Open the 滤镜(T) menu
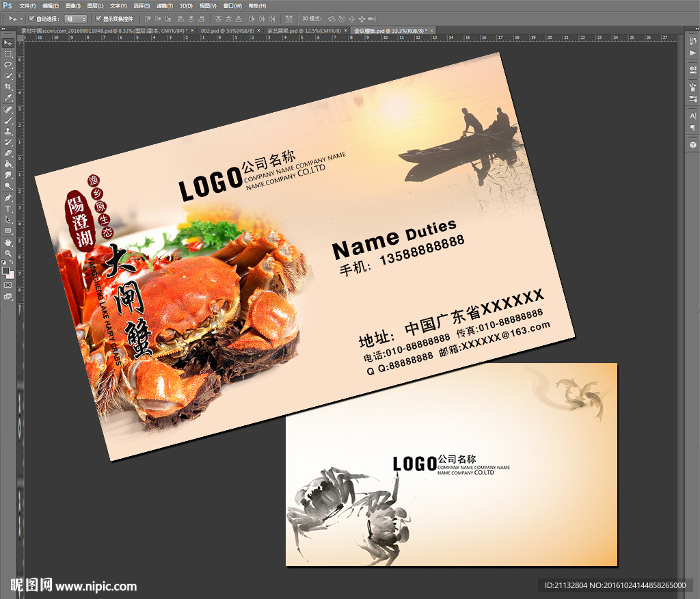The image size is (700, 599). point(165,5)
